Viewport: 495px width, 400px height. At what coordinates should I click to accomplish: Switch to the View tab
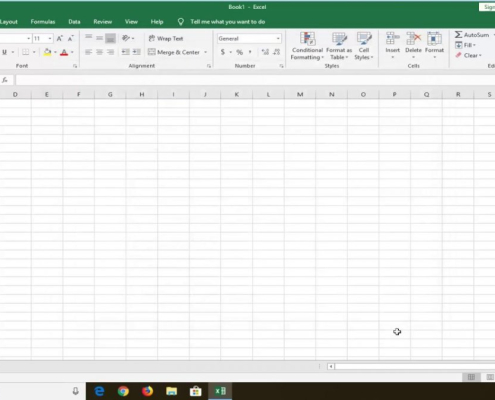131,22
